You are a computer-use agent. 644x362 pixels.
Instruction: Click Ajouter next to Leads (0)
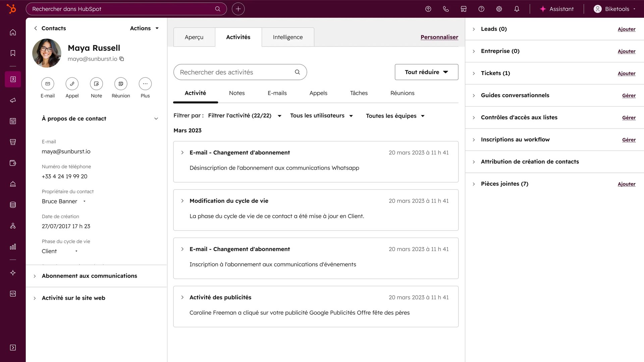tap(627, 29)
